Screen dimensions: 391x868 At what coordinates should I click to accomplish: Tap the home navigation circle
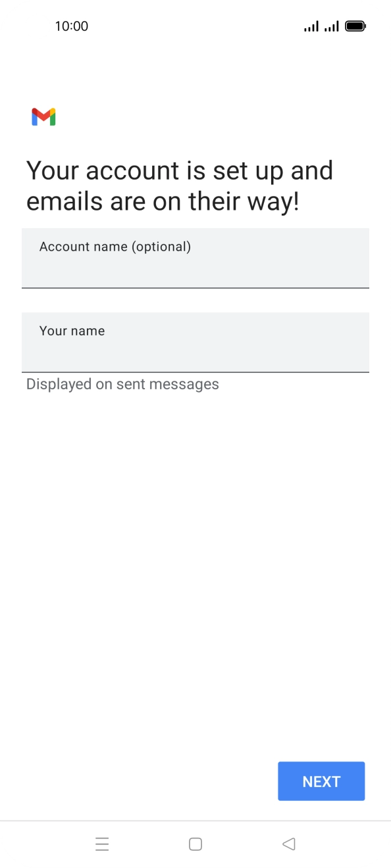tap(195, 844)
